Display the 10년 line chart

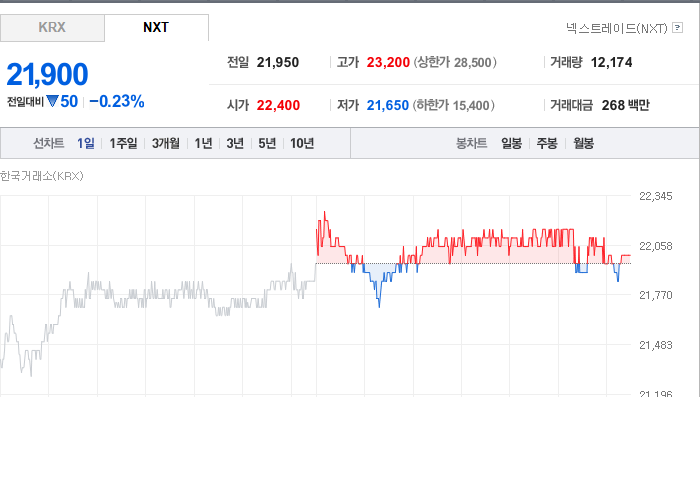302,143
